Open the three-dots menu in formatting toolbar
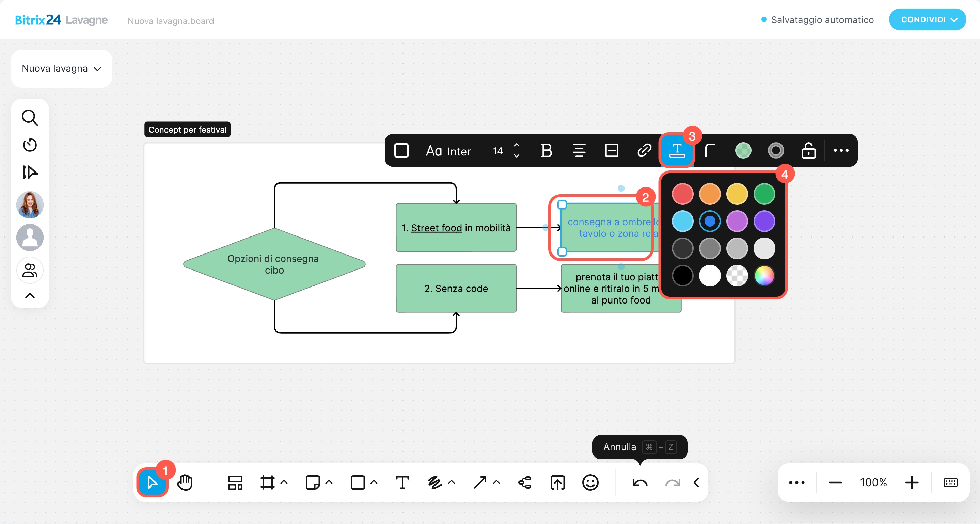Viewport: 980px width, 524px height. point(841,151)
